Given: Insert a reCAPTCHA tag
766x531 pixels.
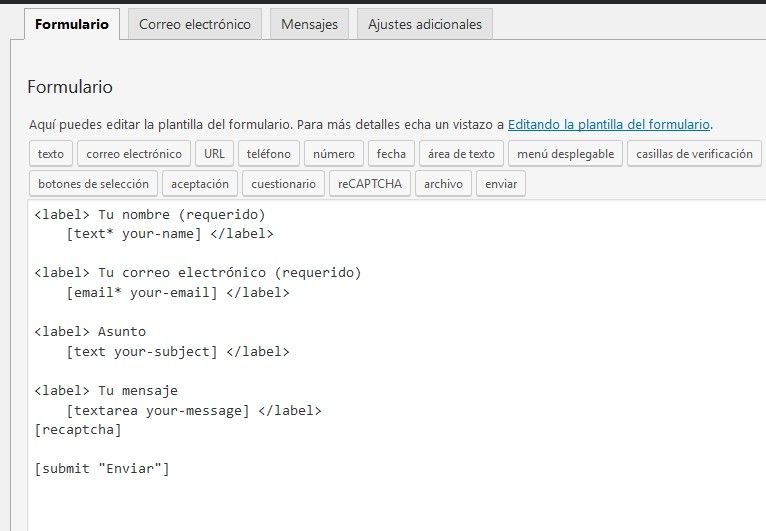Looking at the screenshot, I should click(370, 184).
